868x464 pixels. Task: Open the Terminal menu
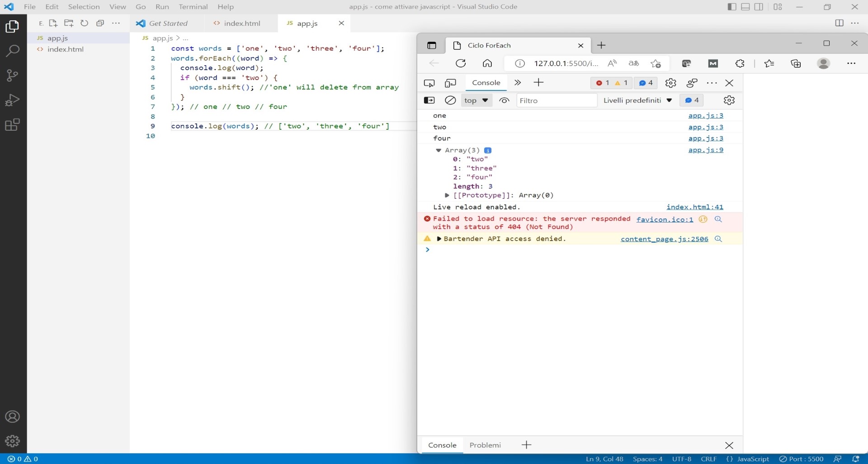coord(193,7)
